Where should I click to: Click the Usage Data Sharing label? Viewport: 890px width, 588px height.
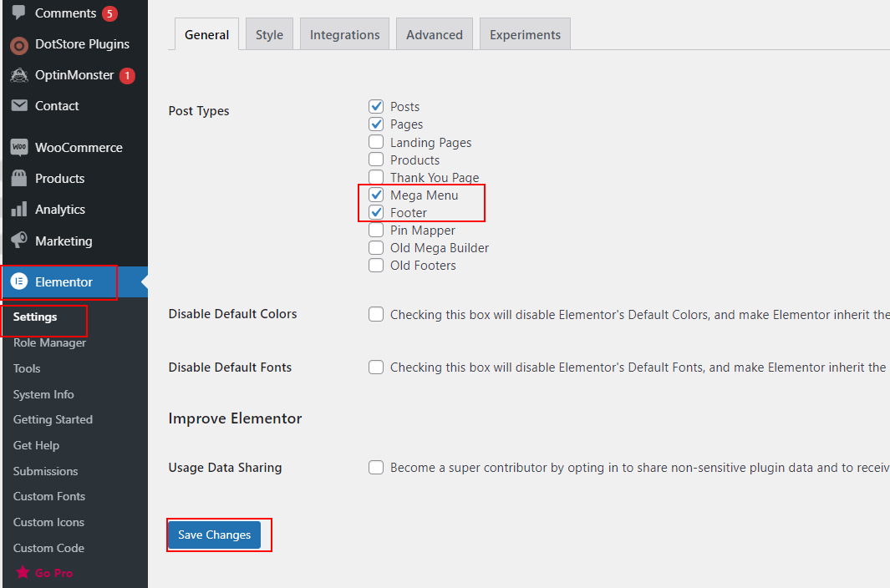[x=226, y=468]
